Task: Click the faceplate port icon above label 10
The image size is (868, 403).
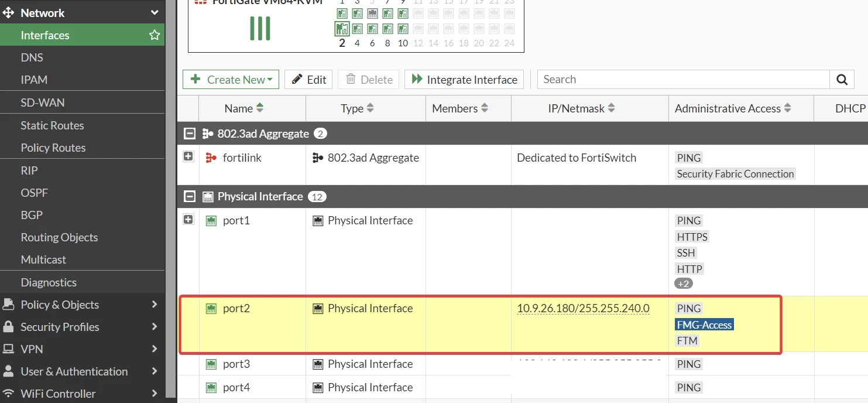Action: (x=403, y=28)
